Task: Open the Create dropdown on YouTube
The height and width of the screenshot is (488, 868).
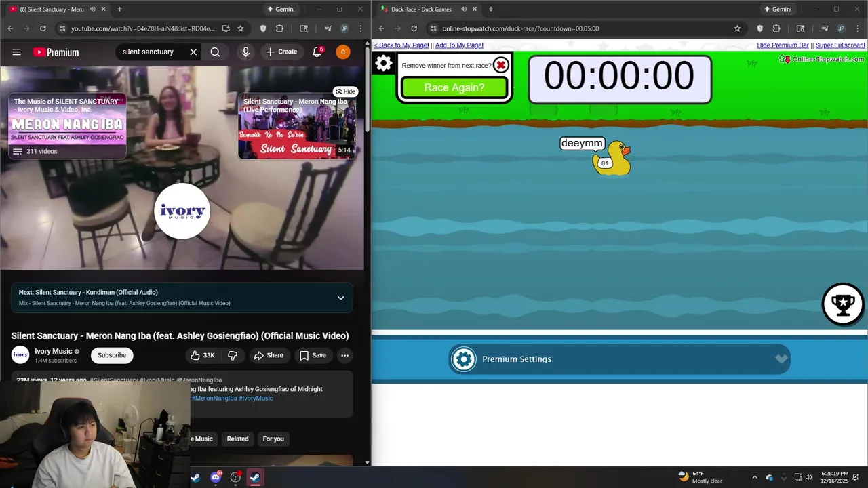Action: [281, 52]
